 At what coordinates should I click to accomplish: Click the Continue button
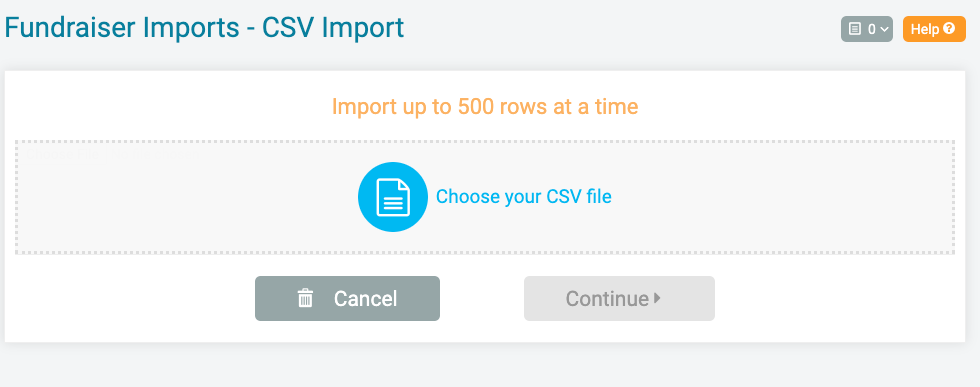(x=619, y=298)
